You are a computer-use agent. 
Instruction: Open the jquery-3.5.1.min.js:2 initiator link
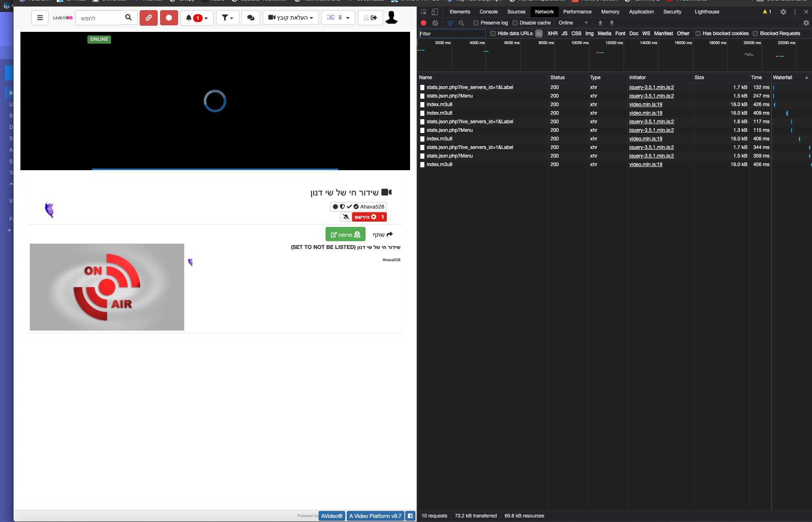pyautogui.click(x=651, y=87)
